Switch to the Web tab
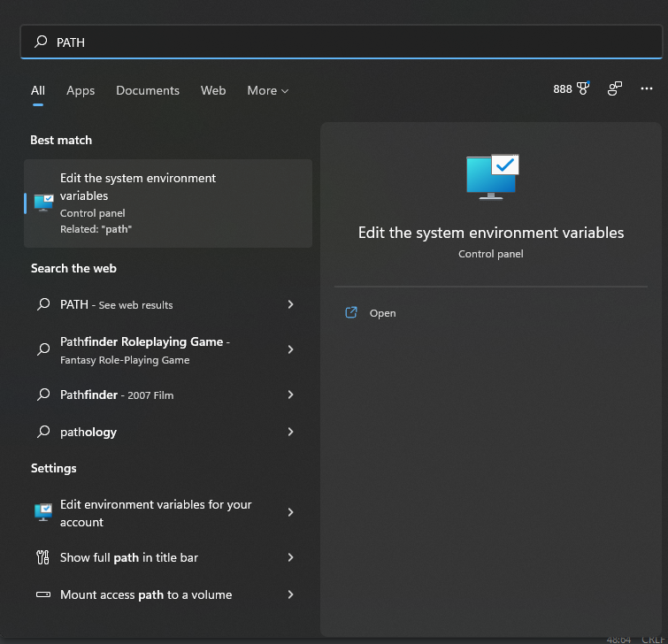Viewport: 668px width, 644px height. (x=213, y=90)
